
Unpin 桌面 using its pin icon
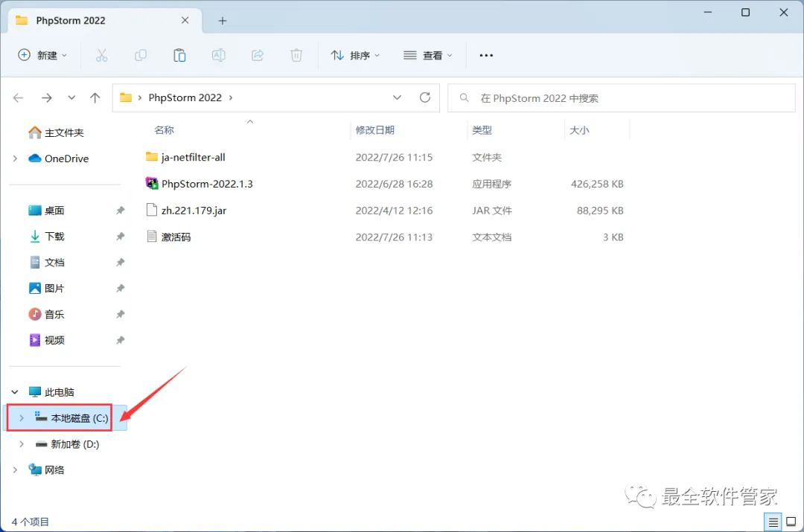120,210
